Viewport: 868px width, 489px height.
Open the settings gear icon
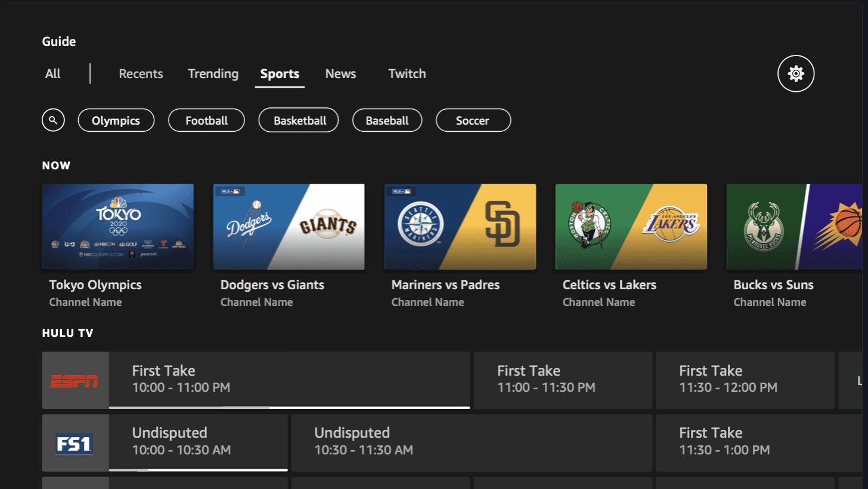(x=796, y=74)
